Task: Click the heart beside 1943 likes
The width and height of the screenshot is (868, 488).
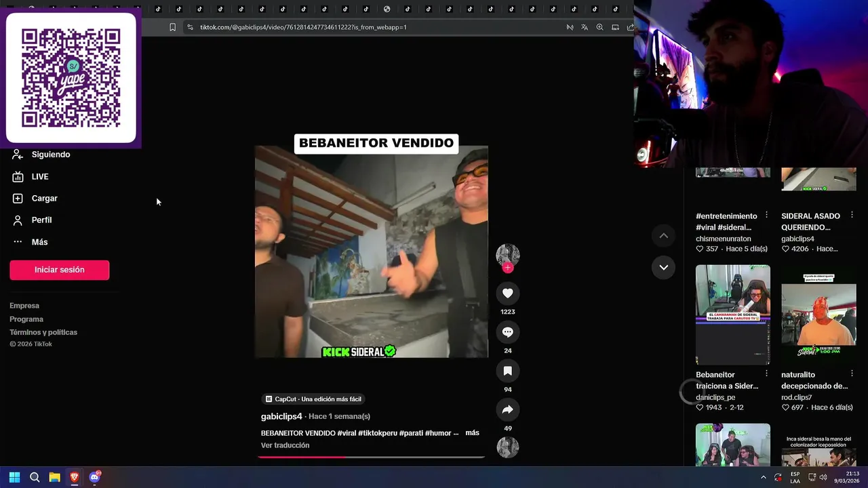Action: (x=700, y=407)
